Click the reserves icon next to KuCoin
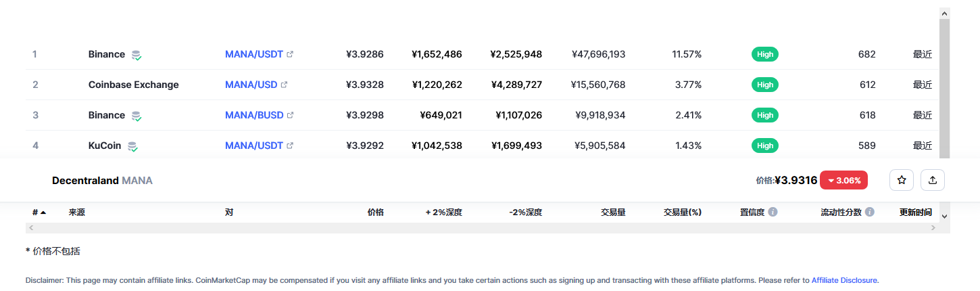Viewport: 980px width, 291px height. (x=133, y=146)
